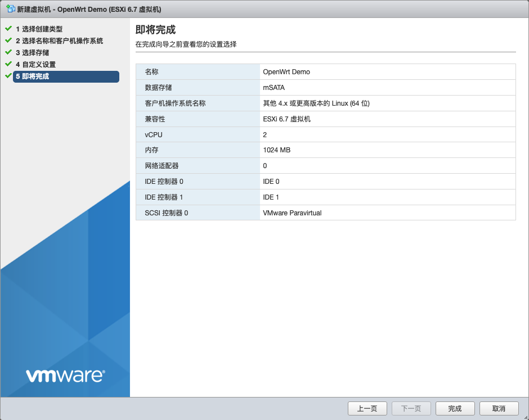529x420 pixels.
Task: Go to step 2 选择名称和客户机操作系统
Action: pos(60,41)
